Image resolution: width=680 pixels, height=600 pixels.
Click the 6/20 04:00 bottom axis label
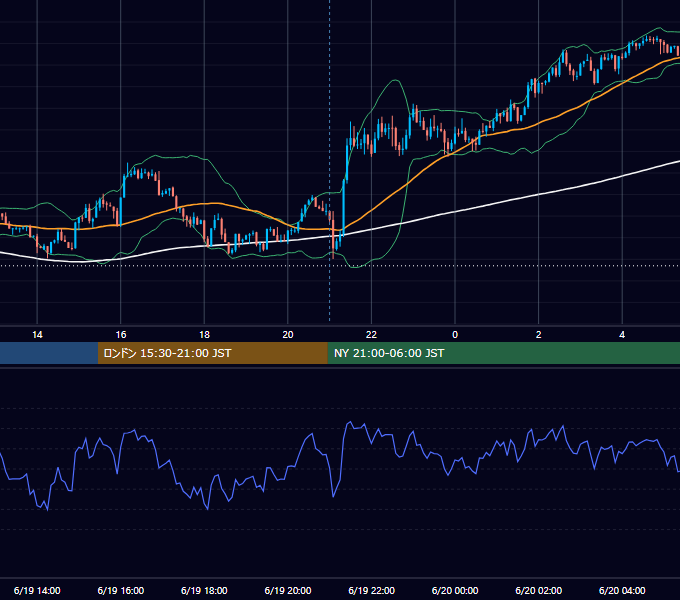[x=622, y=590]
